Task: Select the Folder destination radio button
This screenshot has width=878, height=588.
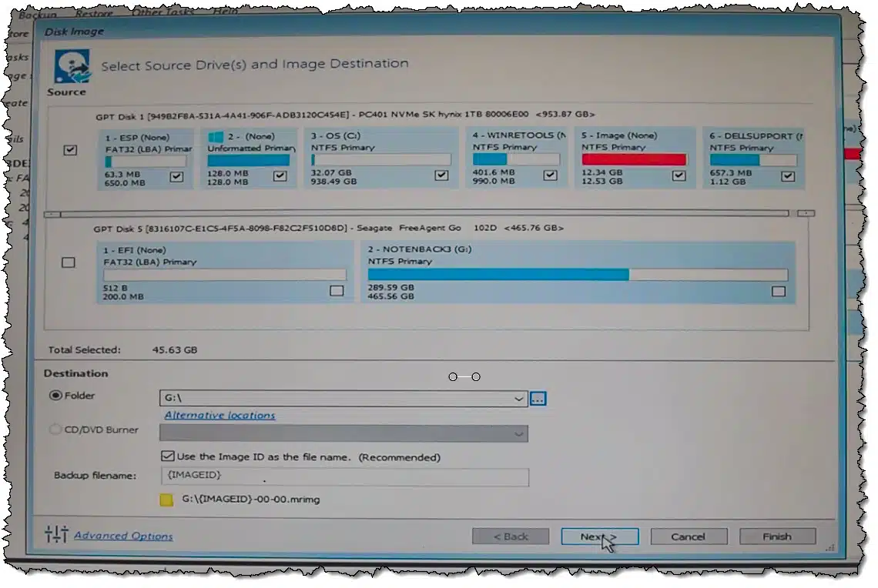Action: [55, 395]
